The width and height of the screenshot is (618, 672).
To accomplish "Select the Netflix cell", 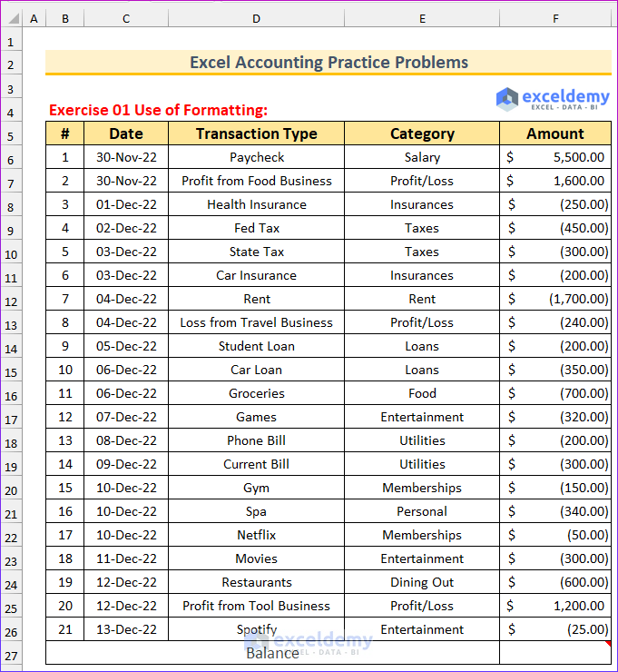I will click(x=256, y=535).
